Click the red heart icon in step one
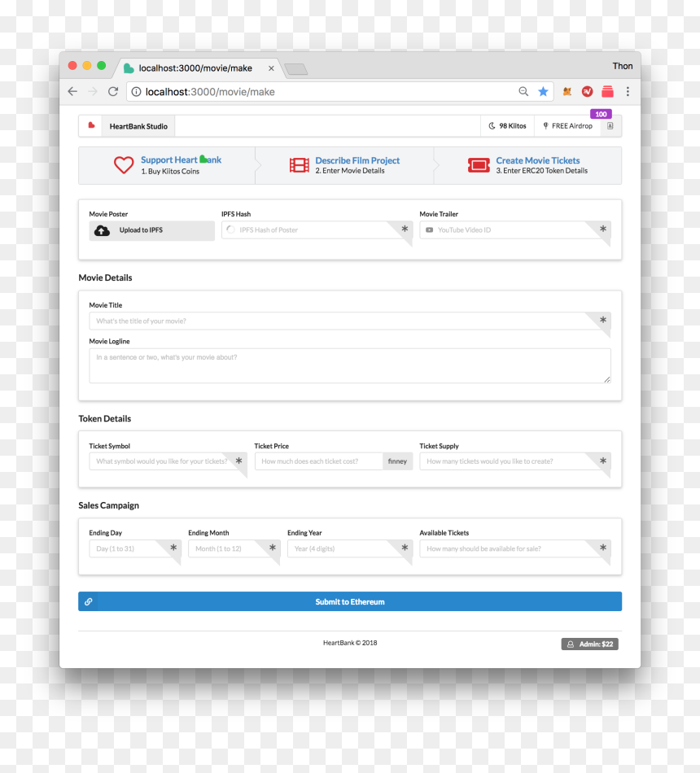The image size is (700, 773). 124,164
